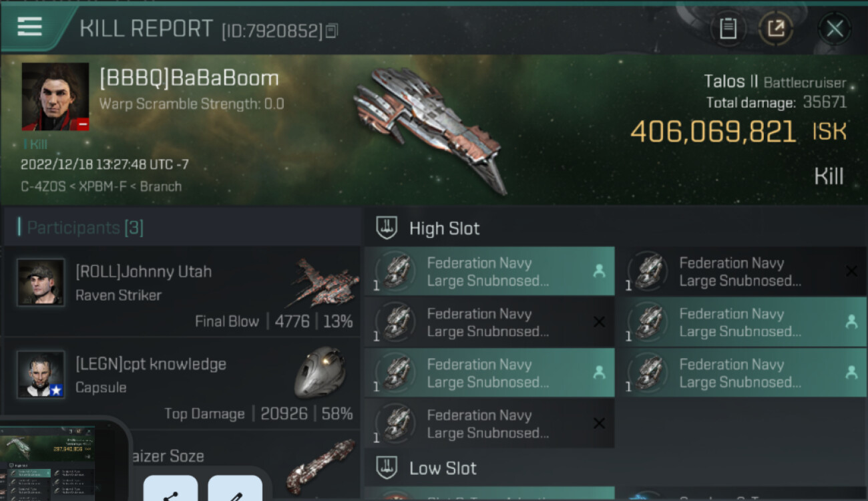Open Johnny Utah's pilot portrait
Viewport: 868px width, 501px height.
[x=41, y=283]
